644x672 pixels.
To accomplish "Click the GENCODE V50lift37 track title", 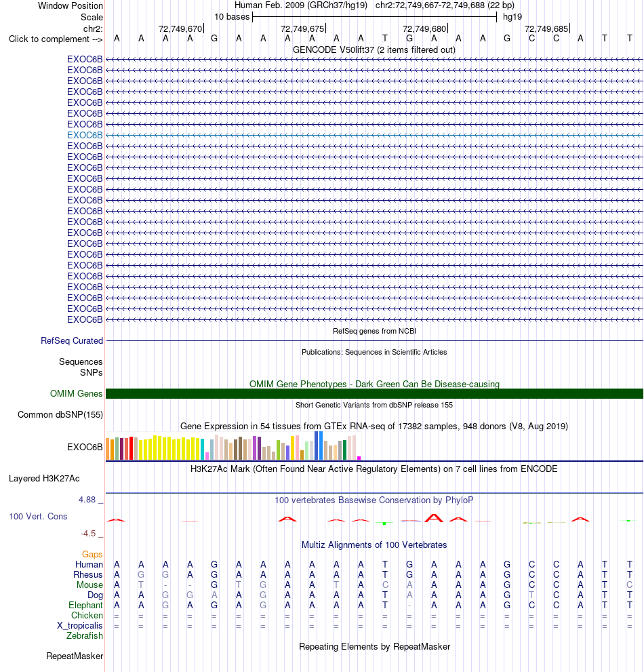I will 374,50.
